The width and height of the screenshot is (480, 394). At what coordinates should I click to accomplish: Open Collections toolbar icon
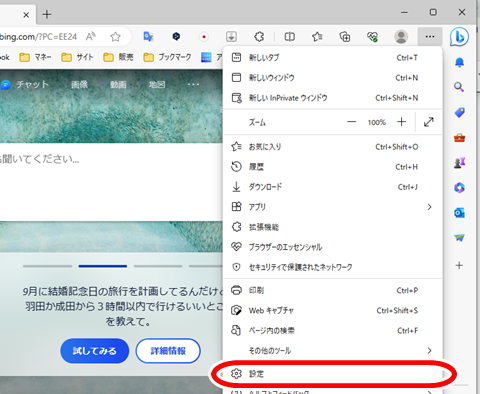click(345, 36)
